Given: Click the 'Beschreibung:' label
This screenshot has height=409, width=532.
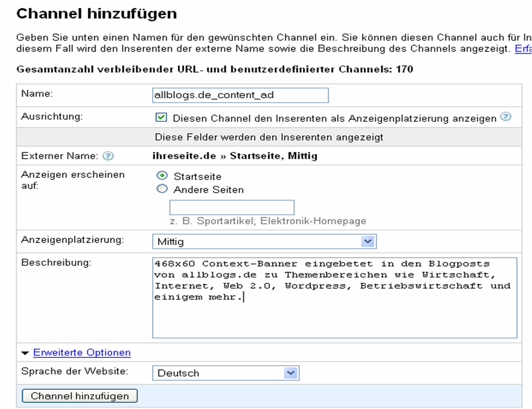Looking at the screenshot, I should (56, 262).
